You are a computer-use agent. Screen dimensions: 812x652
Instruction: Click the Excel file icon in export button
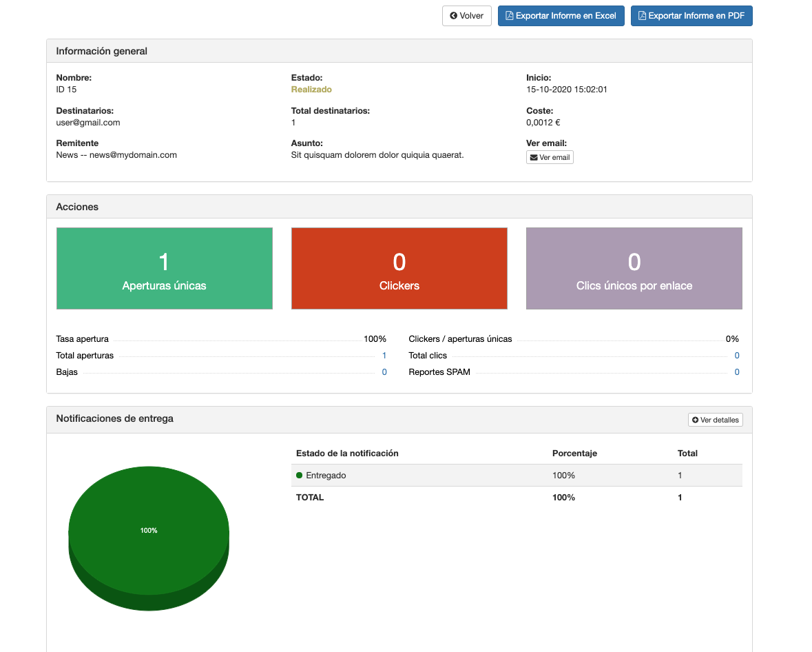point(510,16)
